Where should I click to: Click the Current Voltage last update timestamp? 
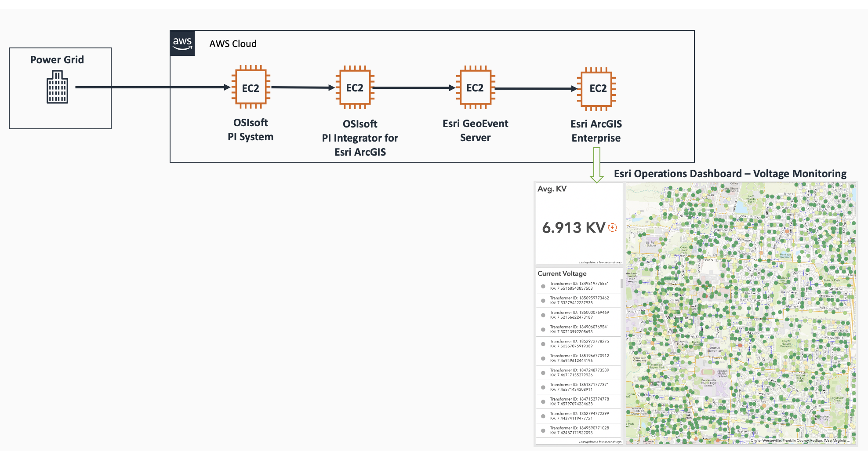[x=600, y=442]
